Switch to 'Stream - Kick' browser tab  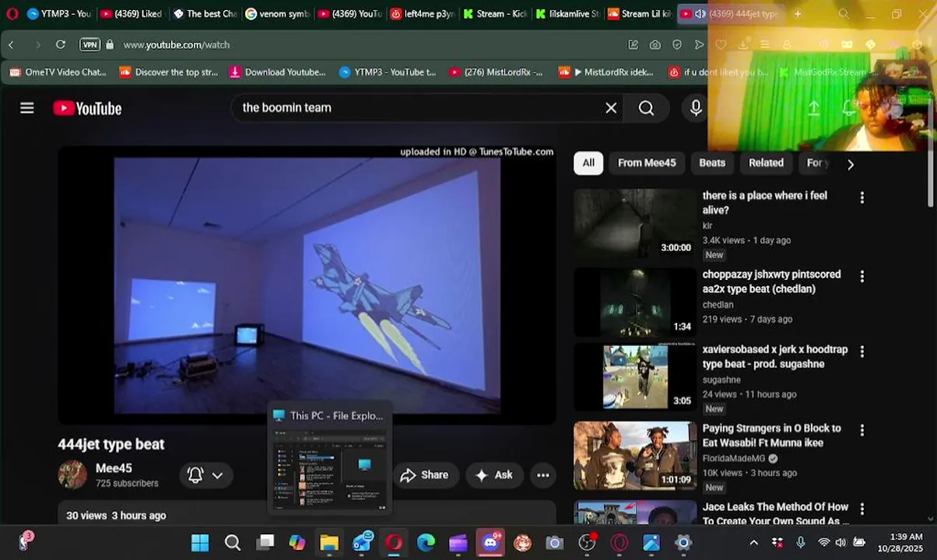495,14
